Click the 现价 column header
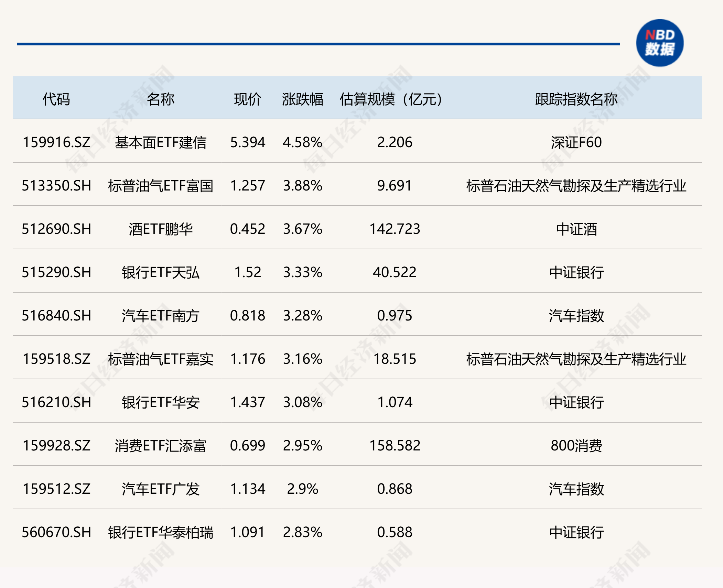 pos(248,99)
